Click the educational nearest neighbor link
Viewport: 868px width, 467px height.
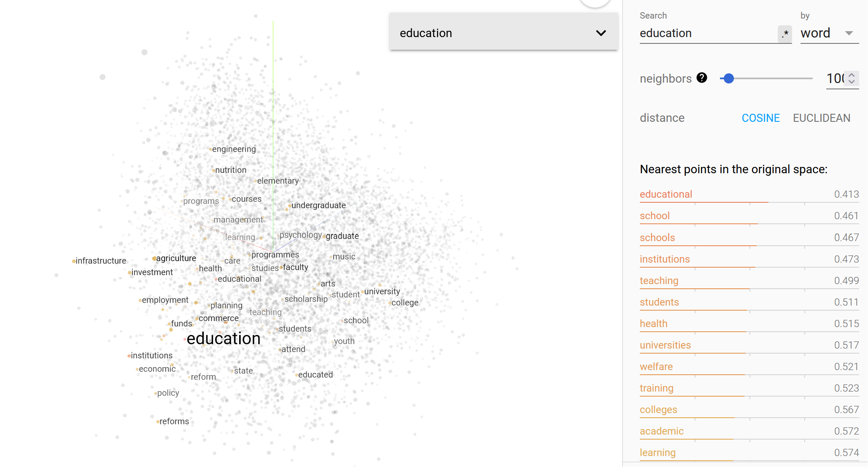tap(668, 194)
